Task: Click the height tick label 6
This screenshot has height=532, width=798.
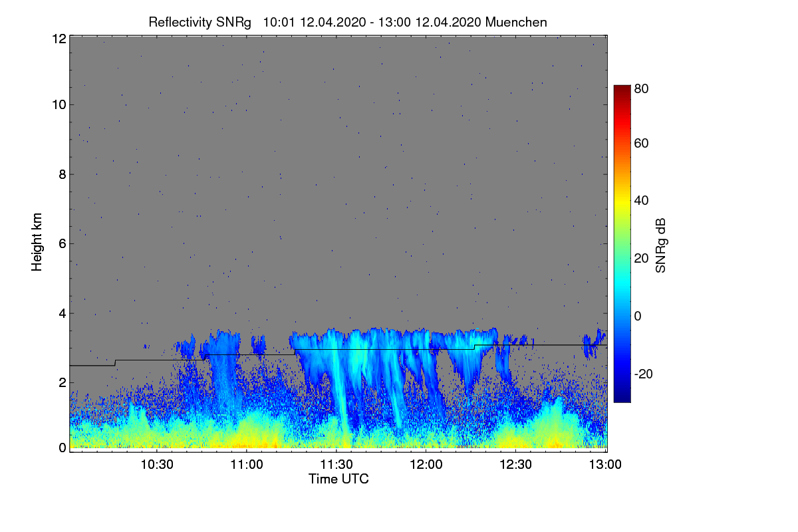Action: (63, 243)
